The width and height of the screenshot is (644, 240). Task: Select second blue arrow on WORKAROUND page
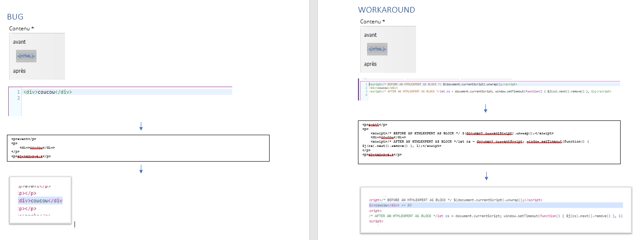tap(486, 176)
